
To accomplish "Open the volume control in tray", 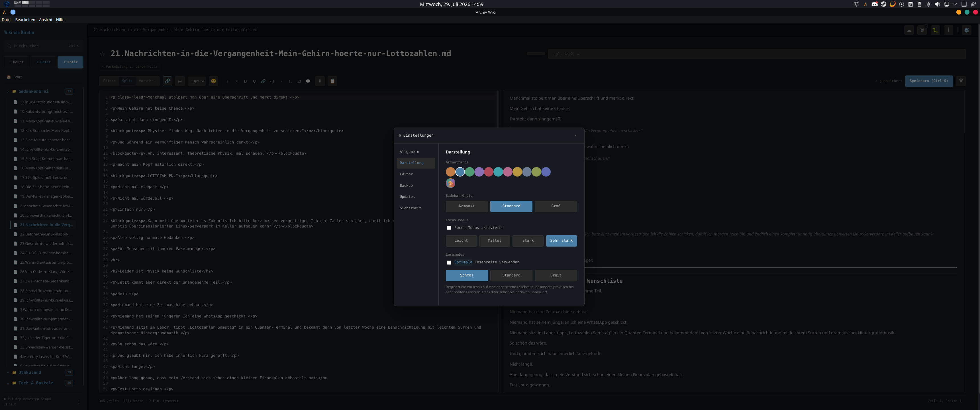I will point(937,4).
